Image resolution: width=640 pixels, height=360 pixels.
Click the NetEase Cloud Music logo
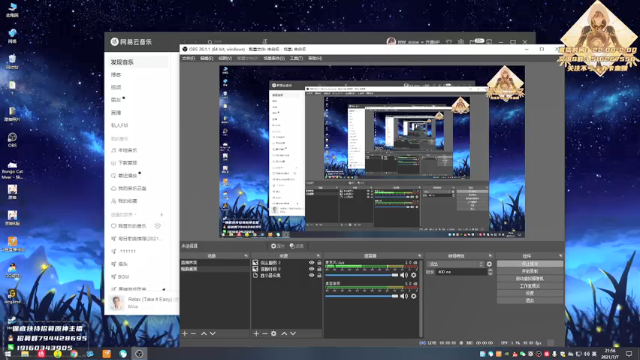(131, 42)
